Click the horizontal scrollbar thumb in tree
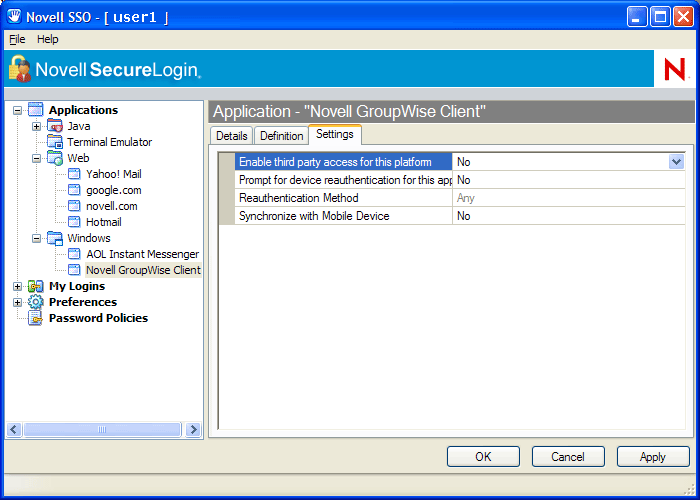700x500 pixels. click(102, 429)
